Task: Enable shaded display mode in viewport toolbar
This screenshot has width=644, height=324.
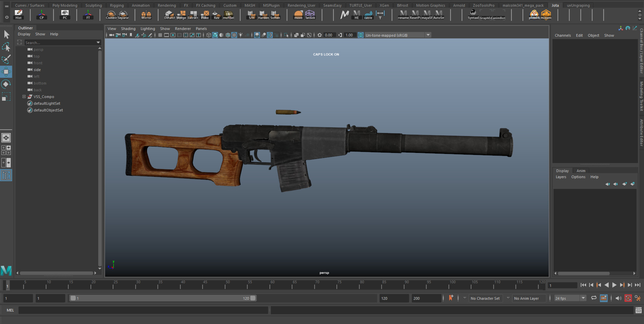Action: coord(215,35)
